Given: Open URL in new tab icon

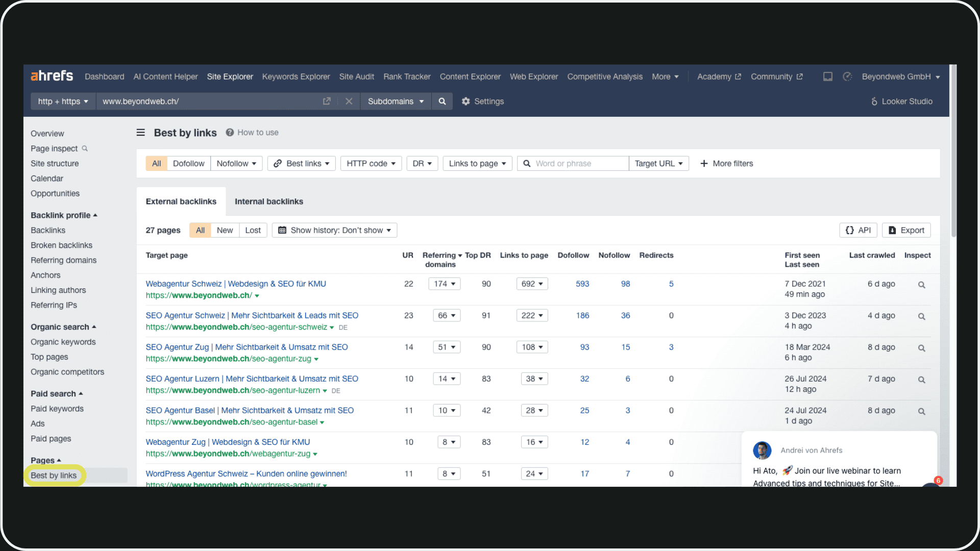Looking at the screenshot, I should click(327, 101).
